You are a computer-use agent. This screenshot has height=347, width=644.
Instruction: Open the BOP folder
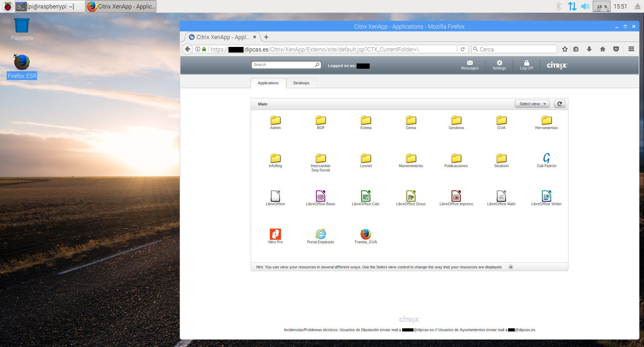coord(321,122)
